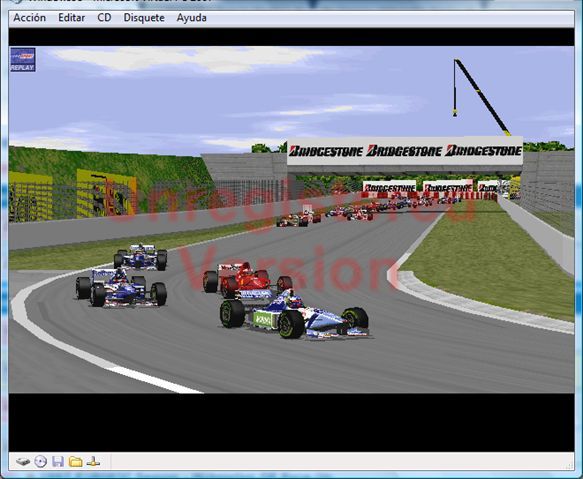Click the farthest blue Williams car
The height and width of the screenshot is (479, 583).
point(141,257)
